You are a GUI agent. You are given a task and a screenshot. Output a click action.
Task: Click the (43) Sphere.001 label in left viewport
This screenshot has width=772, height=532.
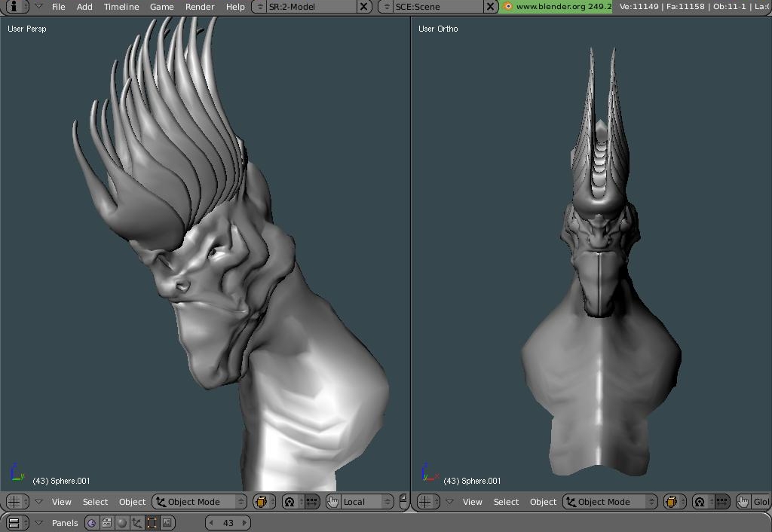(61, 481)
